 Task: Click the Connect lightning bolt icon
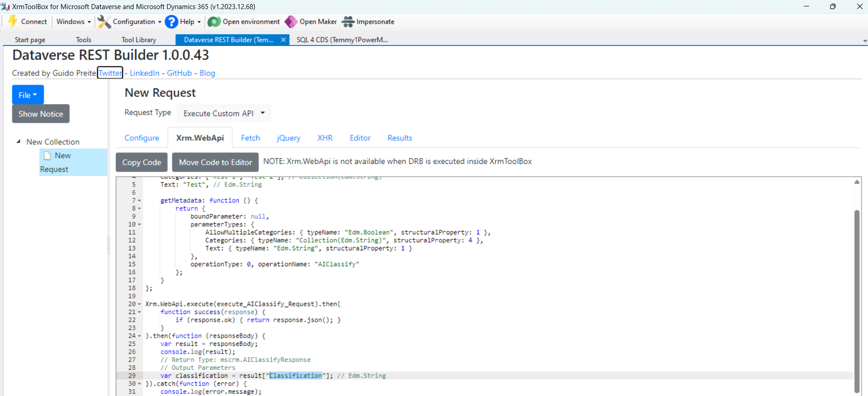point(13,21)
